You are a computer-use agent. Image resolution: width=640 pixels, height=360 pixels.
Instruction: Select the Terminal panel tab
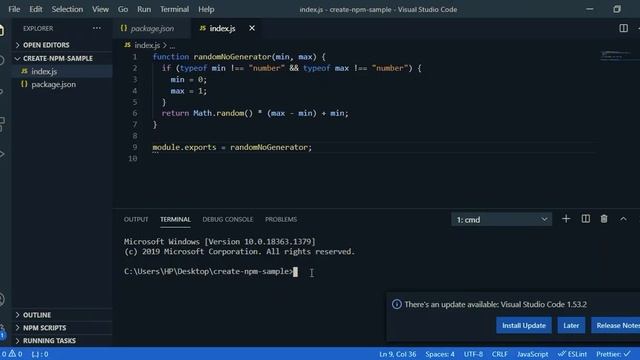[175, 220]
